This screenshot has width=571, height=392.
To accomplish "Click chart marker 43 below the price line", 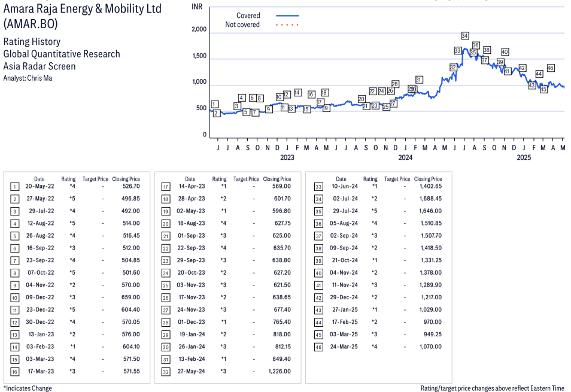I will pyautogui.click(x=532, y=86).
